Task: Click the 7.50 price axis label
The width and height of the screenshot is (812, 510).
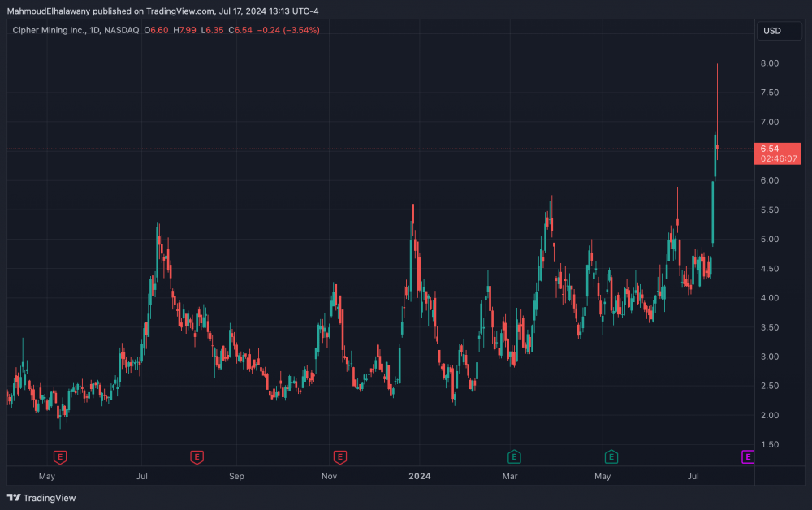Action: point(770,93)
